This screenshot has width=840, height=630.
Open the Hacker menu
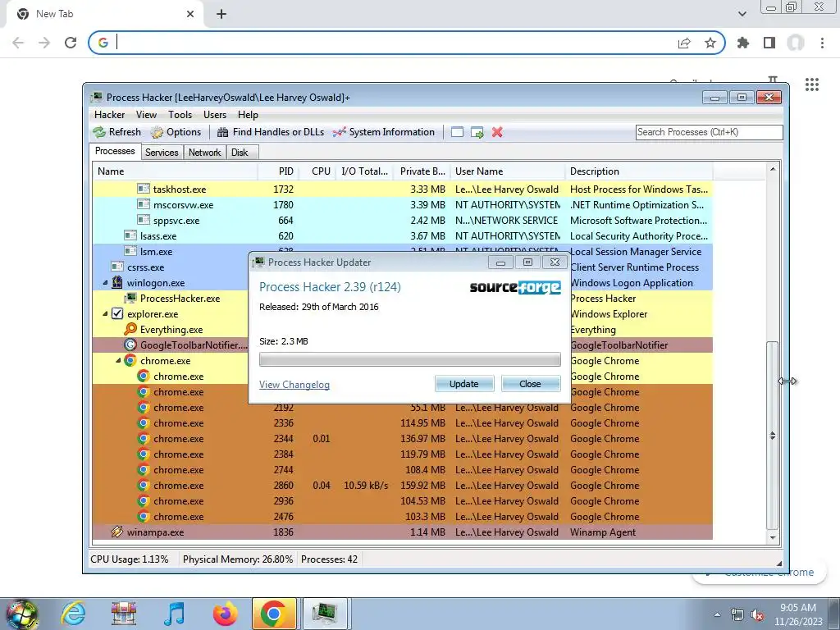pos(109,115)
